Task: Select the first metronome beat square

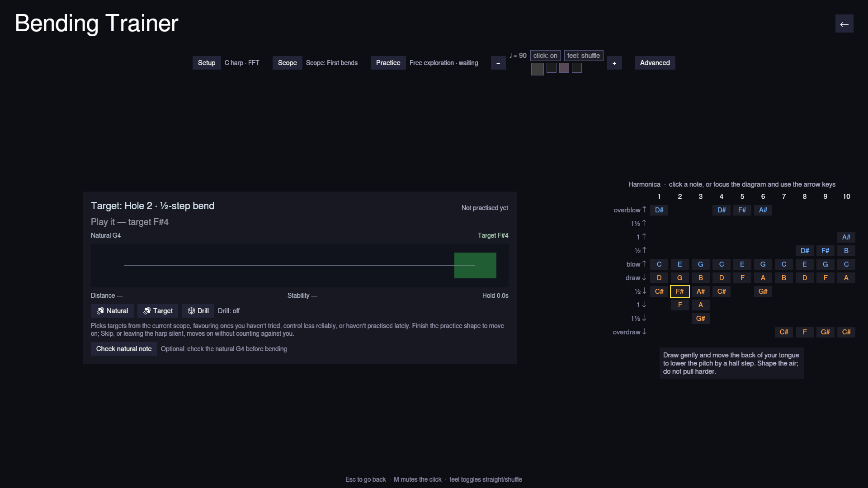Action: 538,69
